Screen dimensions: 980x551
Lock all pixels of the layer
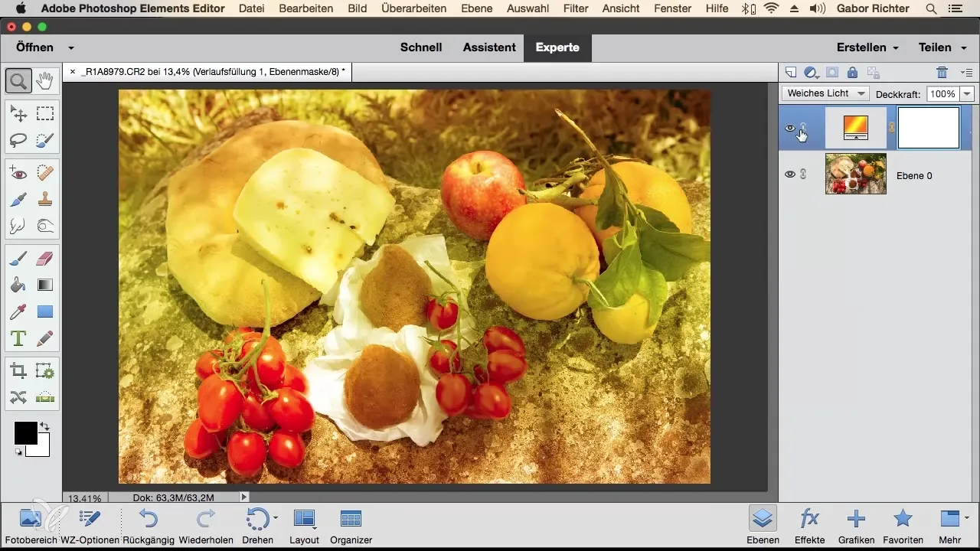pyautogui.click(x=852, y=73)
